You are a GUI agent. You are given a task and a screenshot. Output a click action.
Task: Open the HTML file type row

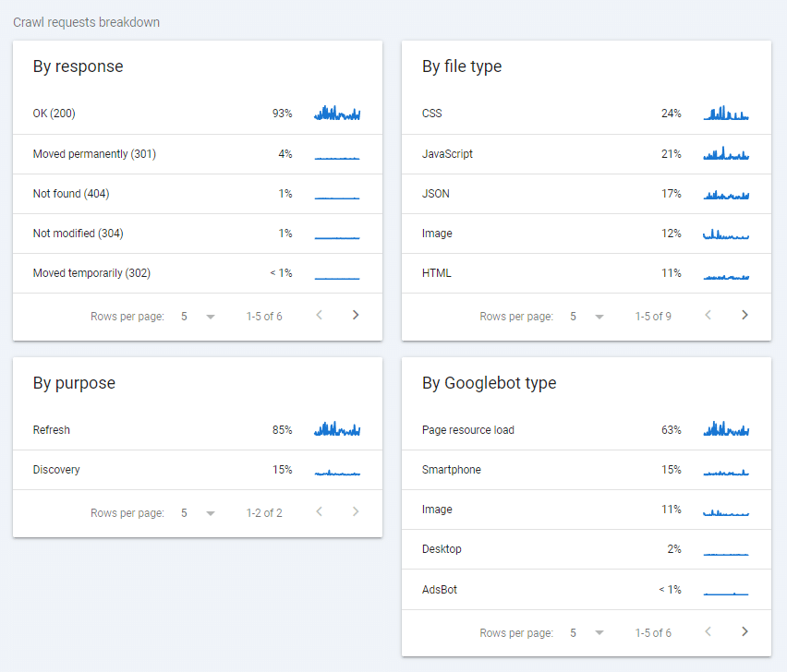click(x=587, y=273)
